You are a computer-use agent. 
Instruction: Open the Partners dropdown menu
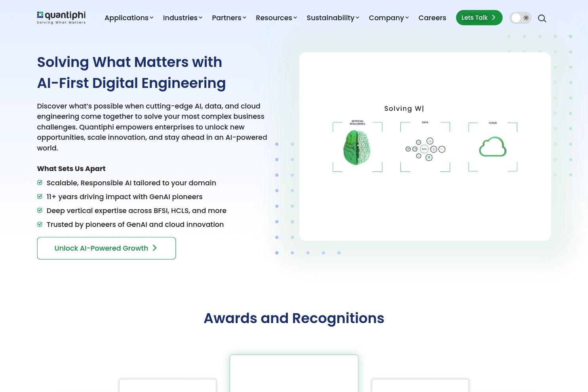point(229,18)
